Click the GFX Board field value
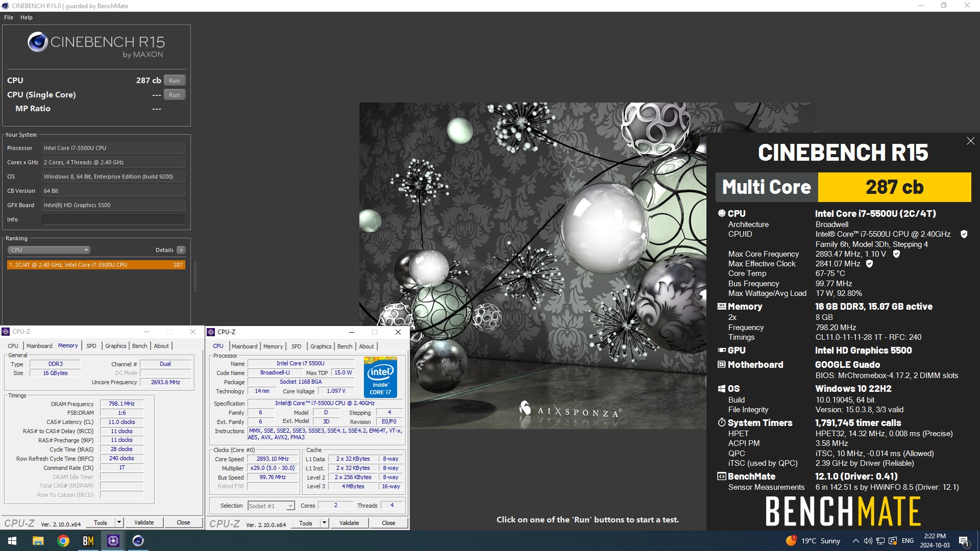Screen dimensions: 980x551 coord(113,205)
